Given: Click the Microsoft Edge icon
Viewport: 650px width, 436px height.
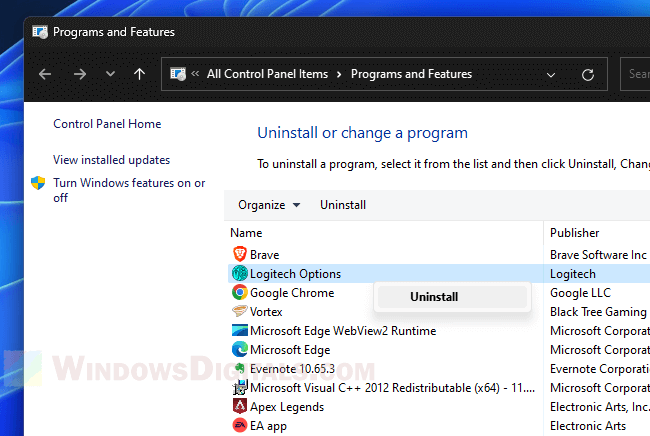Looking at the screenshot, I should [240, 349].
